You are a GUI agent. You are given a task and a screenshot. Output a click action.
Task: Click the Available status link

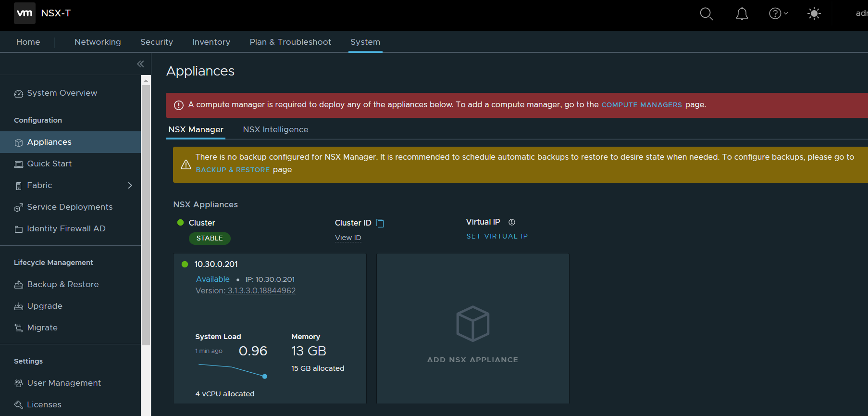(213, 279)
